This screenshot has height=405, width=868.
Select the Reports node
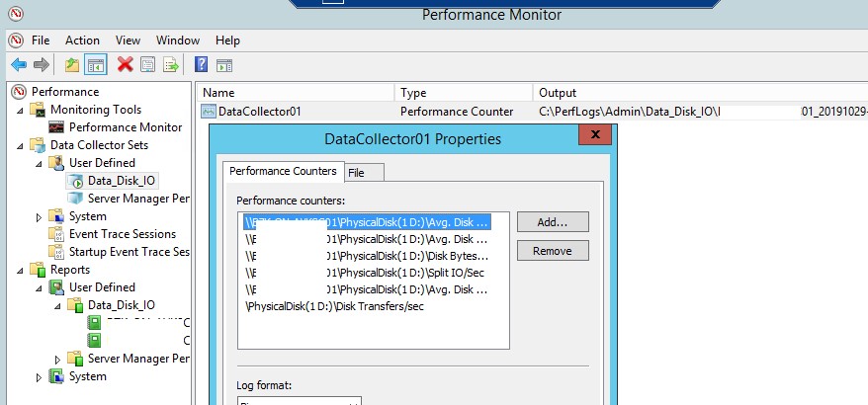point(70,270)
